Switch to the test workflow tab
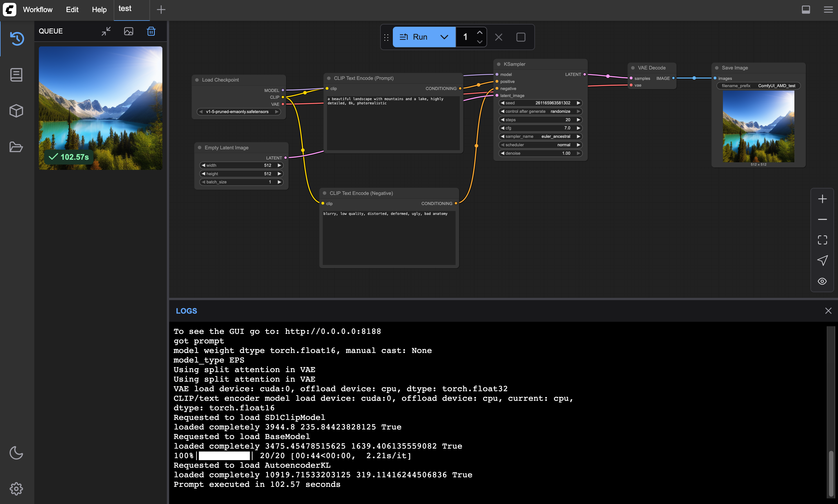Viewport: 838px width, 504px height. pos(125,9)
